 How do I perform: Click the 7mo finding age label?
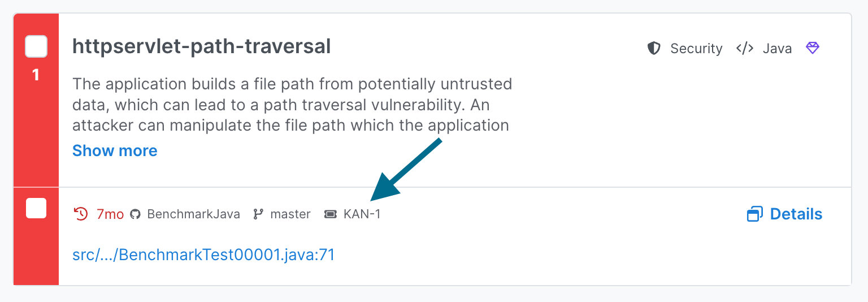tap(110, 214)
